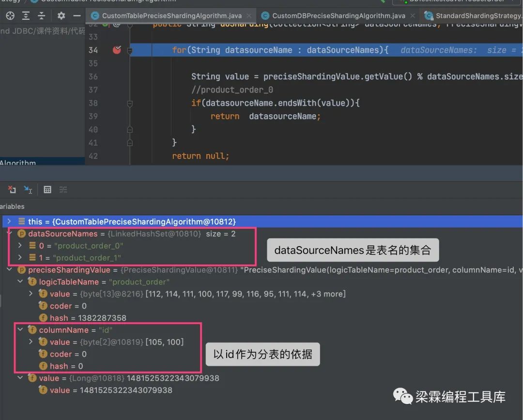Collapse the value = {Long@10818} node

20,378
